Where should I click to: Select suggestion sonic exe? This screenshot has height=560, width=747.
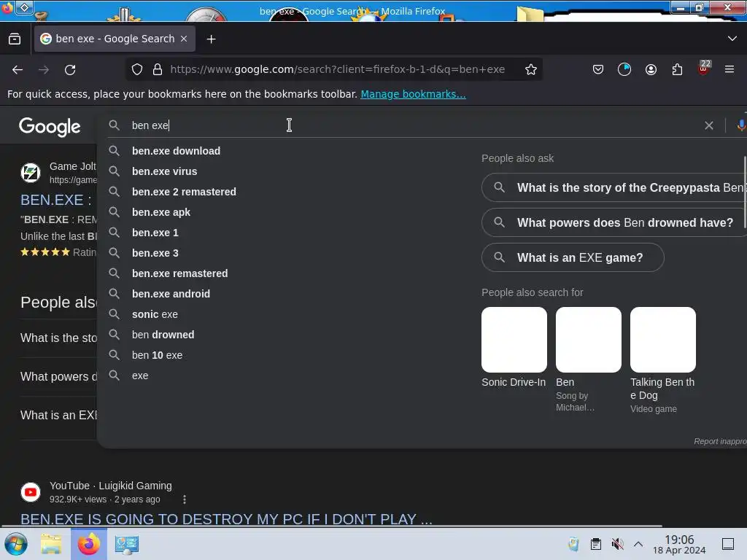pos(155,315)
